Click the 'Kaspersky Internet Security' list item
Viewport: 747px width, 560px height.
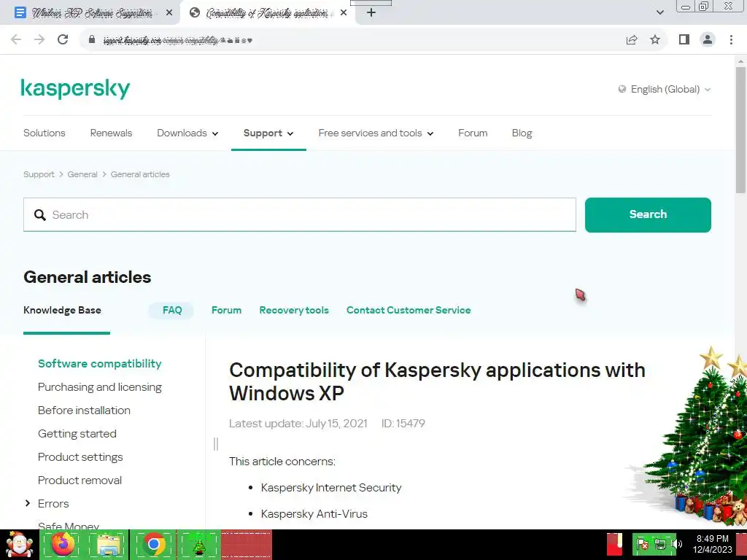tap(331, 488)
